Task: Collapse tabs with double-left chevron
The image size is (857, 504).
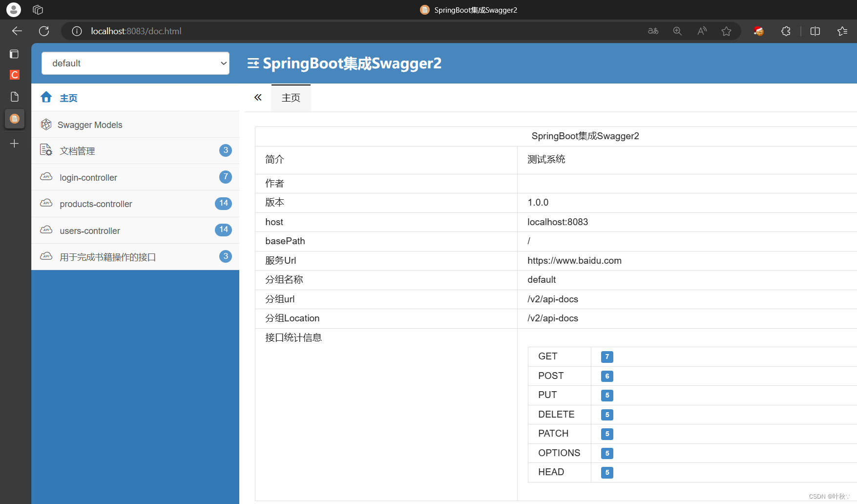Action: [258, 98]
